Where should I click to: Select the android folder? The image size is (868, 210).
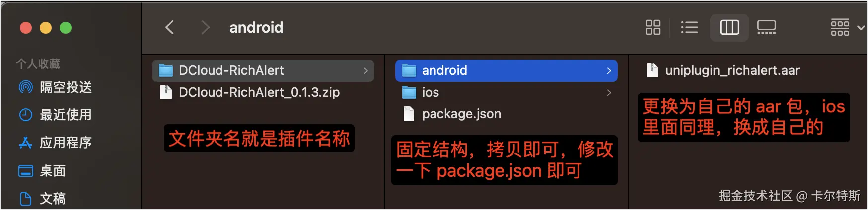point(506,70)
